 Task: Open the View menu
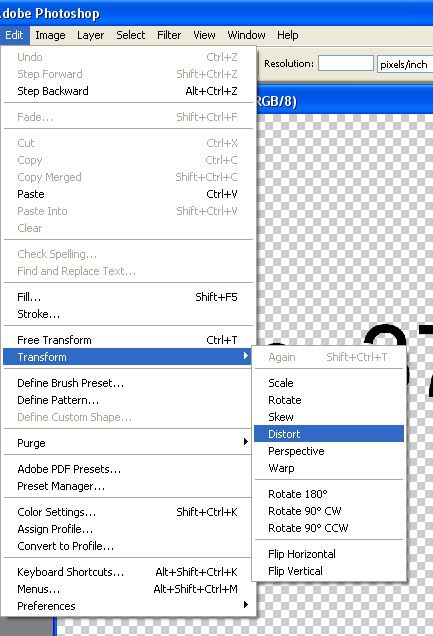coord(204,35)
